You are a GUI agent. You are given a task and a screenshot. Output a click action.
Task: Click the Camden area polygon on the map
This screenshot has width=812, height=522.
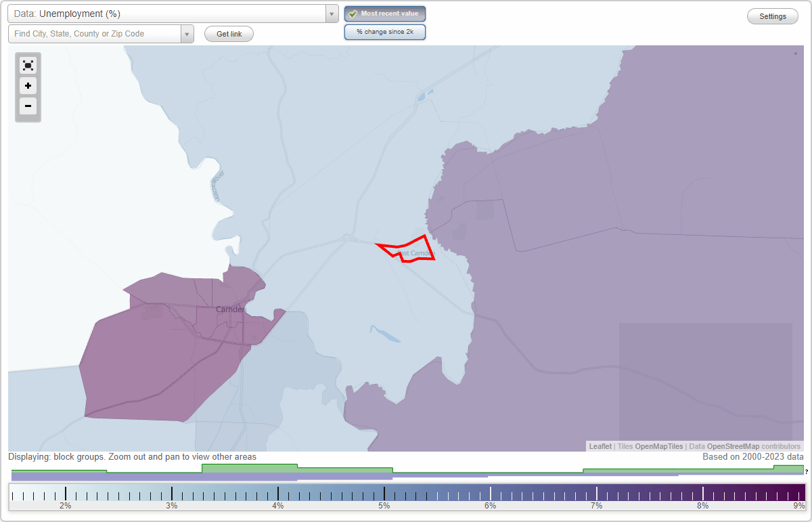coord(169,345)
